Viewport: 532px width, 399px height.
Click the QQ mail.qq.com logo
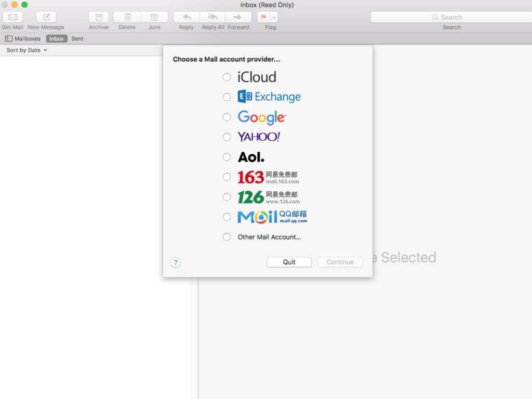272,217
